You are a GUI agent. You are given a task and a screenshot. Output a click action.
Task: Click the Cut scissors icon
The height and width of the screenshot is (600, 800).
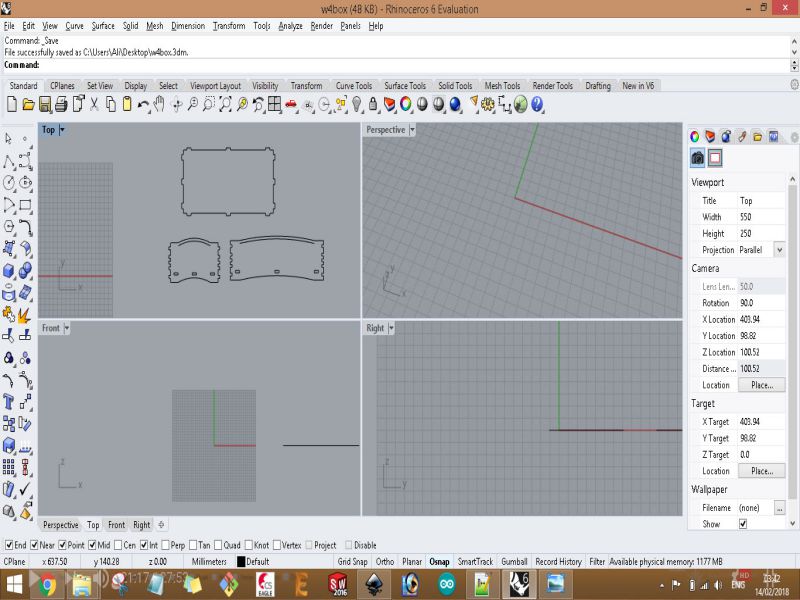pyautogui.click(x=94, y=105)
